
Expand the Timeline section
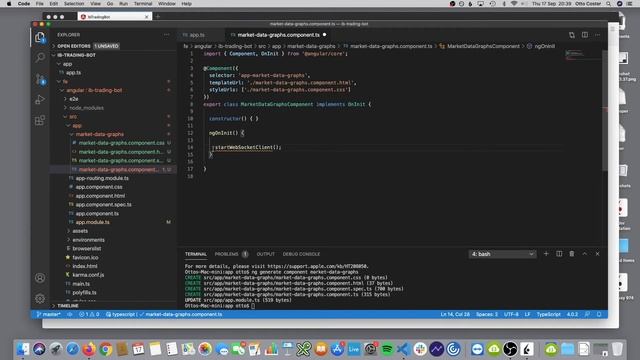(x=67, y=306)
